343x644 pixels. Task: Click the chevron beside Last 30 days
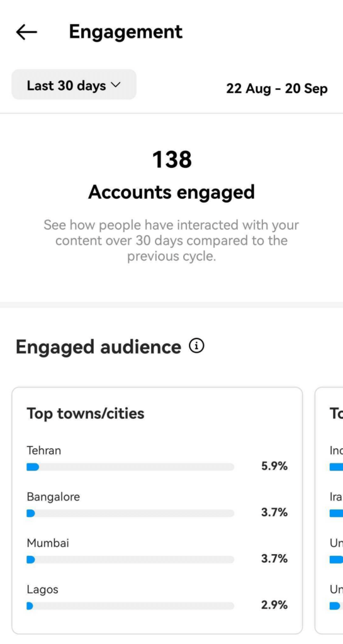pos(115,85)
